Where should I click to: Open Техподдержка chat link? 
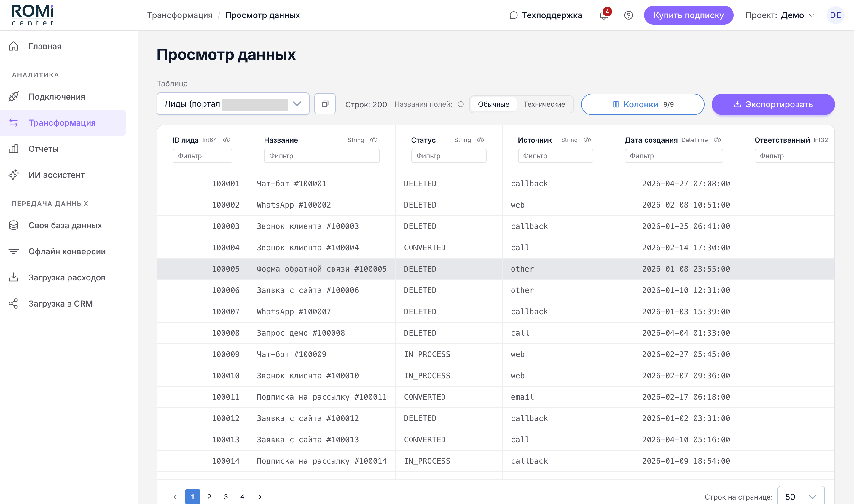[546, 15]
